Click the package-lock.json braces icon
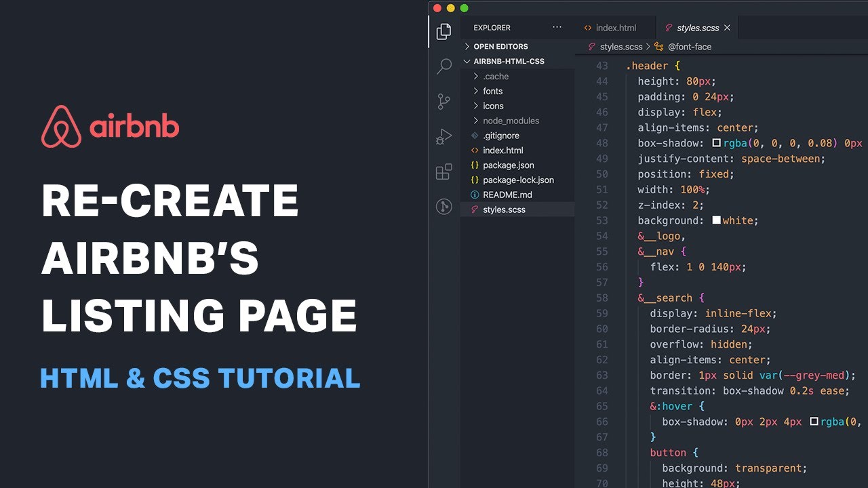 pos(474,180)
